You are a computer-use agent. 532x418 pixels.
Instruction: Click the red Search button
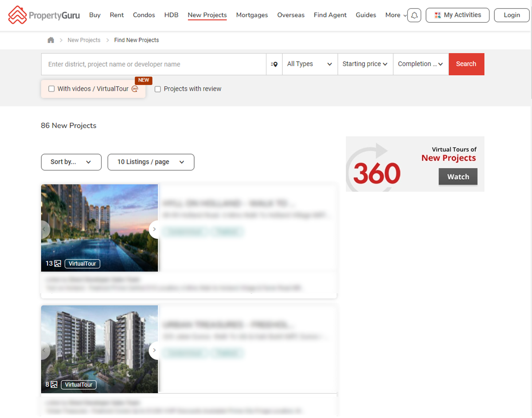[x=466, y=64]
